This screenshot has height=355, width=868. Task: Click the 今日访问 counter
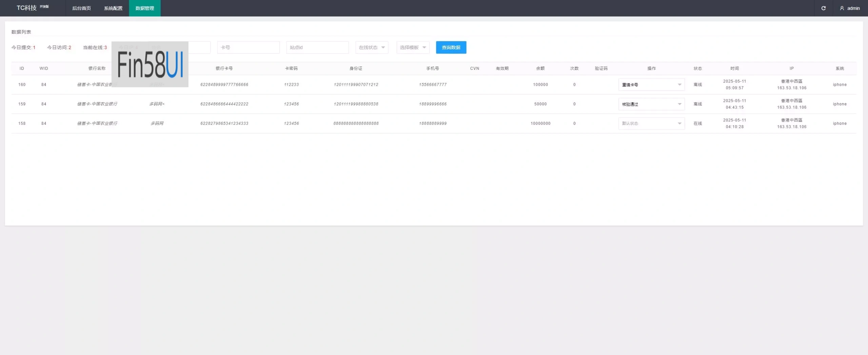[59, 47]
